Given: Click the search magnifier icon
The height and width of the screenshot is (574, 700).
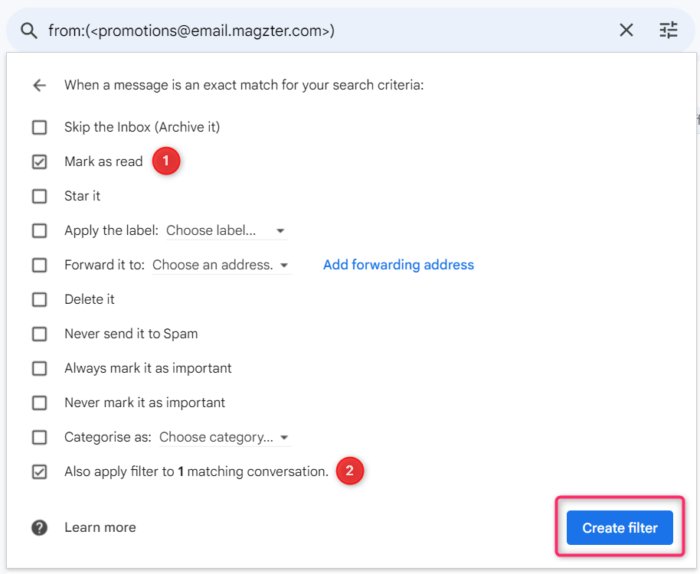Looking at the screenshot, I should [29, 30].
